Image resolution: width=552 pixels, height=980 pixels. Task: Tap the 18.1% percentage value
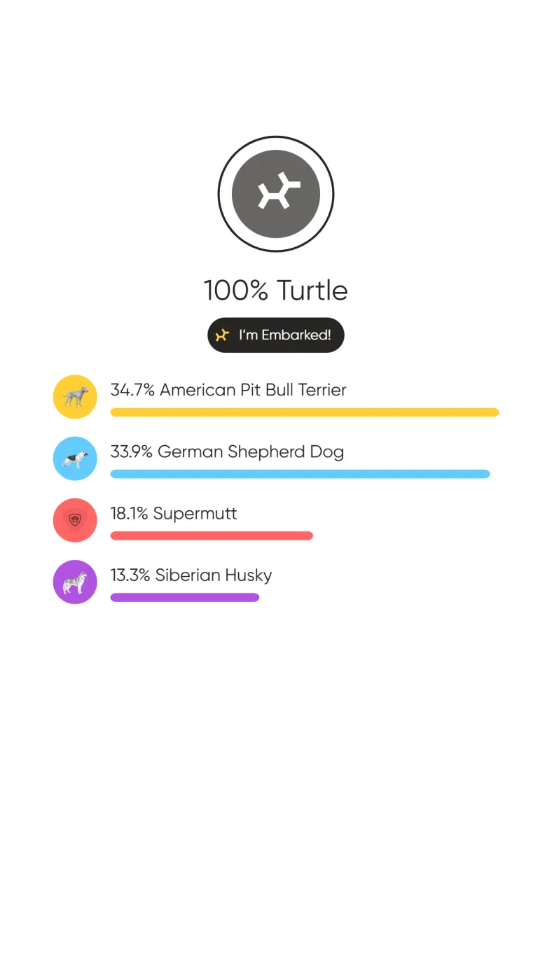129,513
